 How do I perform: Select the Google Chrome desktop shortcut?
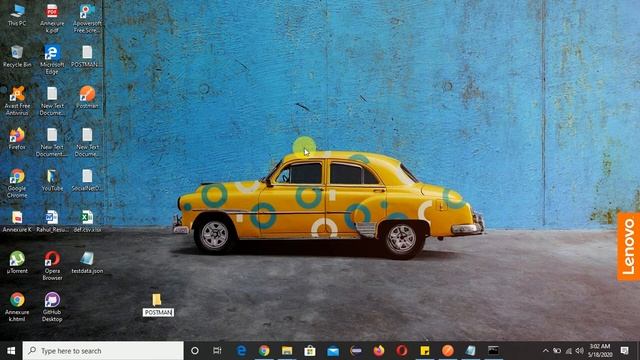[x=17, y=183]
